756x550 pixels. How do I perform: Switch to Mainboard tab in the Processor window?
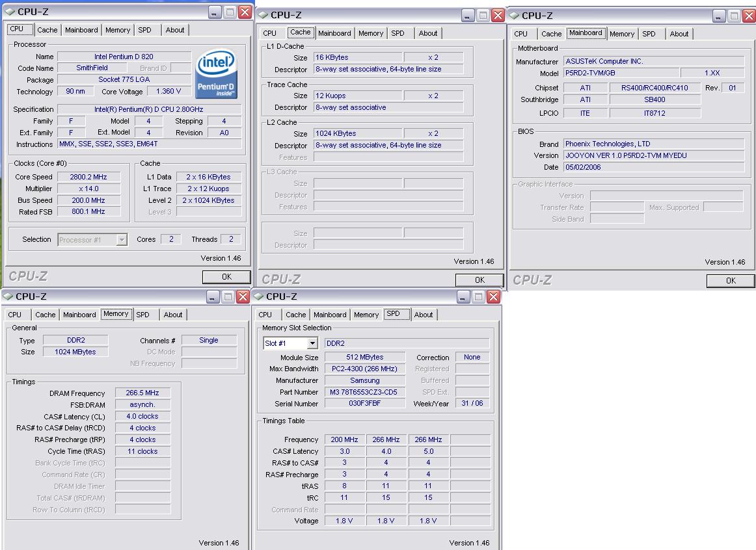click(x=81, y=30)
